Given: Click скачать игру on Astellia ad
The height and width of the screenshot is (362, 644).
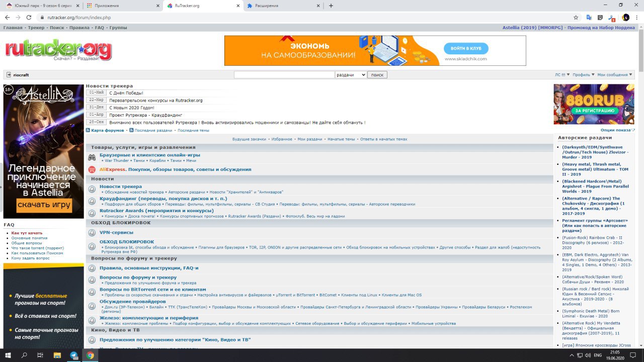Looking at the screenshot, I should click(x=44, y=205).
